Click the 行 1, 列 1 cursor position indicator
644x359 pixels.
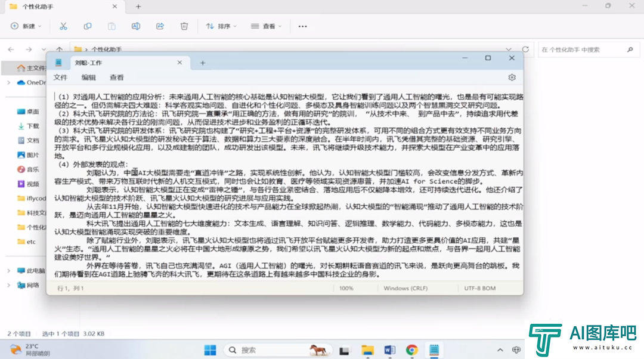coord(70,289)
